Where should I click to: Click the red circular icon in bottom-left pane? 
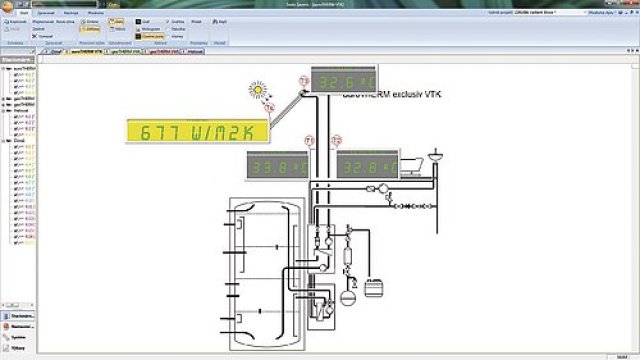(x=6, y=327)
